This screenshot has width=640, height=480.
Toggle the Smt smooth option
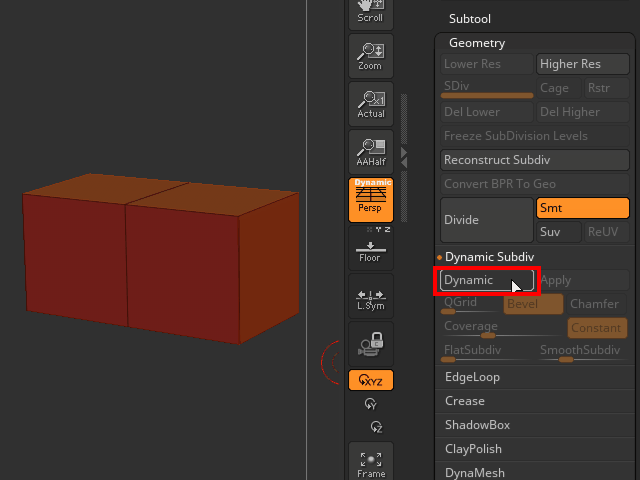582,208
